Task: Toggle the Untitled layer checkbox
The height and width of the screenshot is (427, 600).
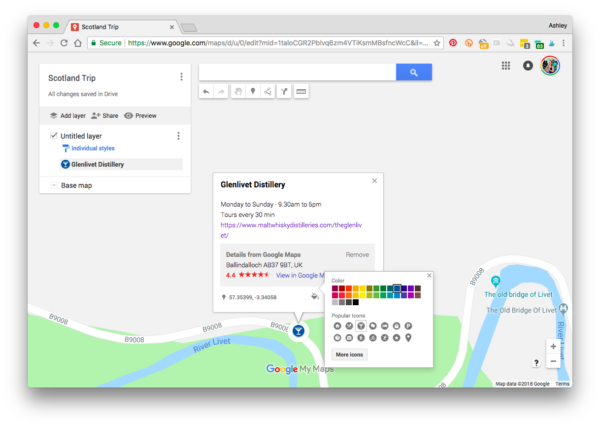Action: point(54,135)
